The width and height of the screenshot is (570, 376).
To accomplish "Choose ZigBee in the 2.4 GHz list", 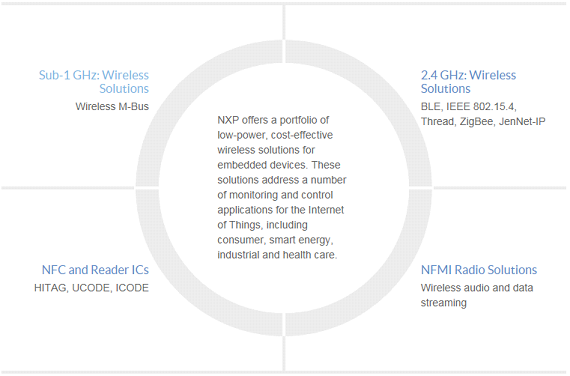I will (x=476, y=121).
